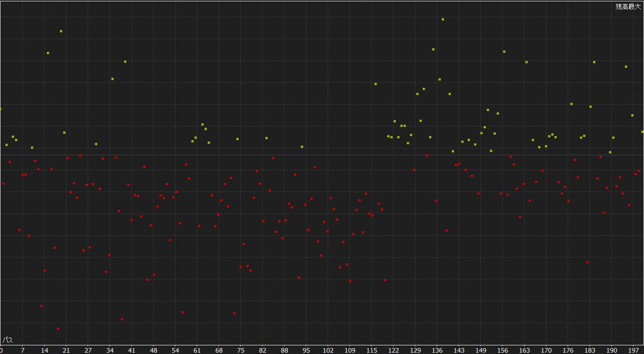The height and width of the screenshot is (354, 644).
Task: Click the axis label 170
Action: pos(546,350)
